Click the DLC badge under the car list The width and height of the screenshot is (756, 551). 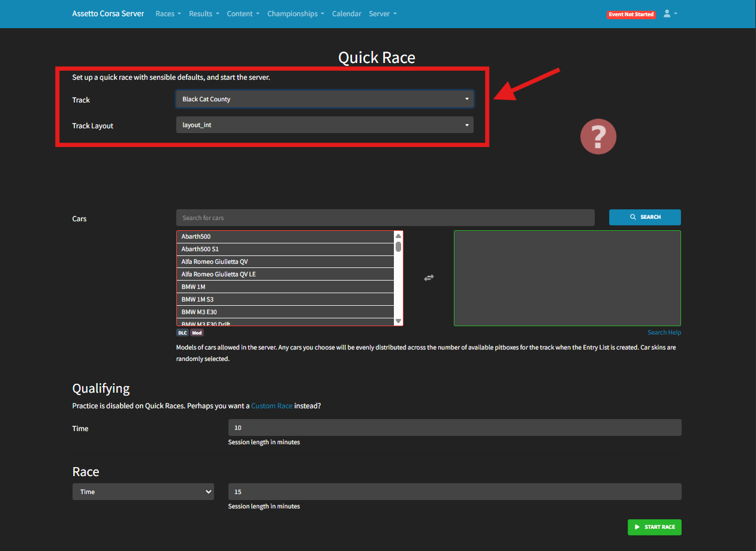tap(182, 333)
